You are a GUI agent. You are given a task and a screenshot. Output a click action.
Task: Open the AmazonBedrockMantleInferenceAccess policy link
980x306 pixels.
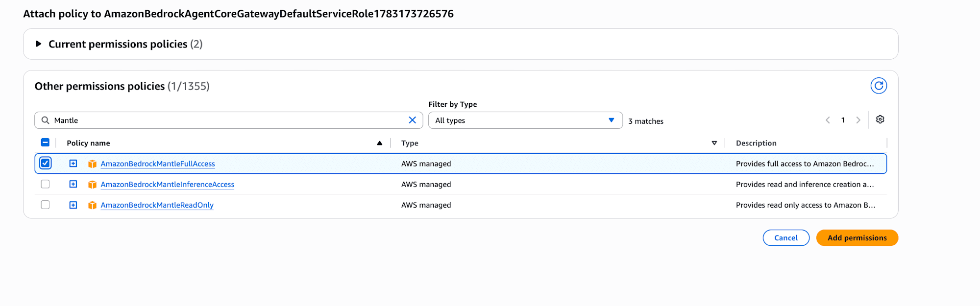click(168, 185)
